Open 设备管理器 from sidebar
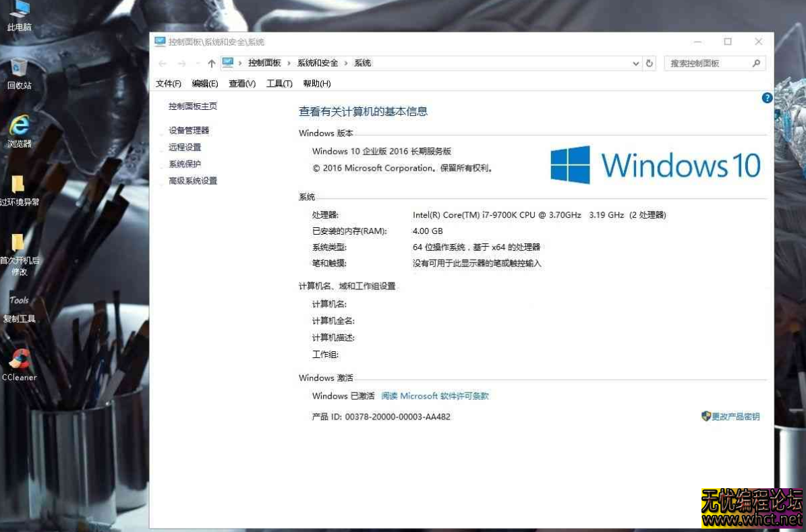 click(189, 130)
